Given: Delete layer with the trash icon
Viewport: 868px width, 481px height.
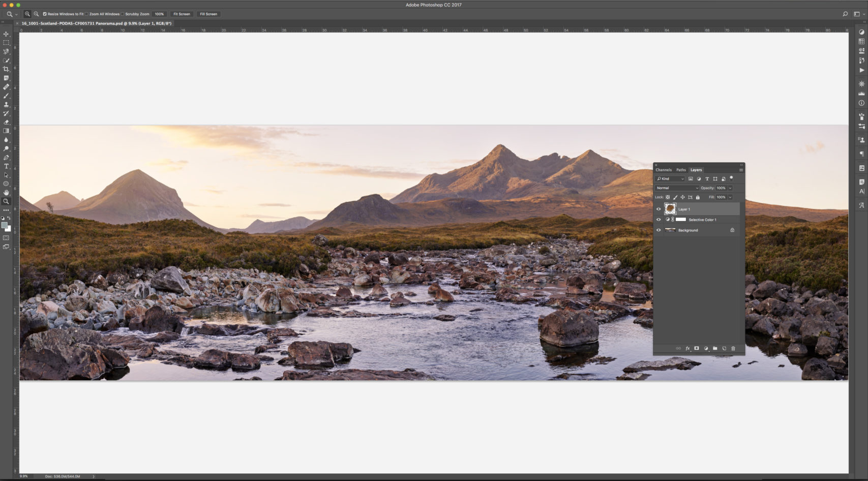Looking at the screenshot, I should point(733,348).
